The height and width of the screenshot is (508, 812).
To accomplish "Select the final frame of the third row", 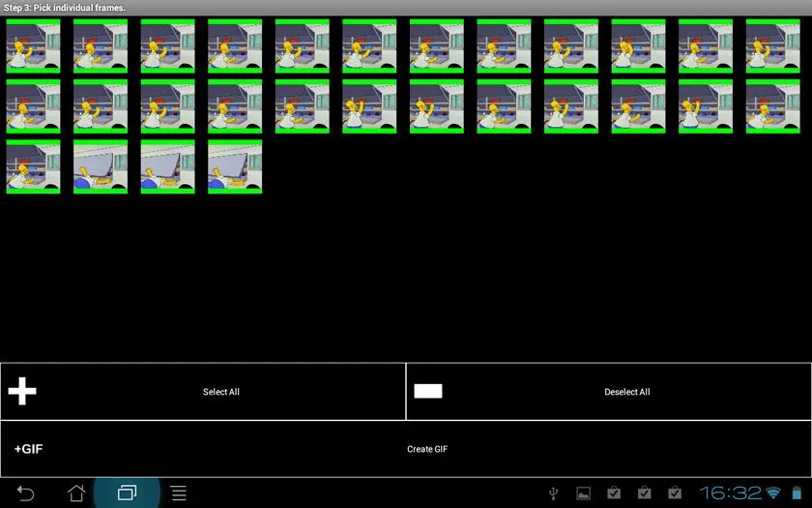I will point(235,166).
